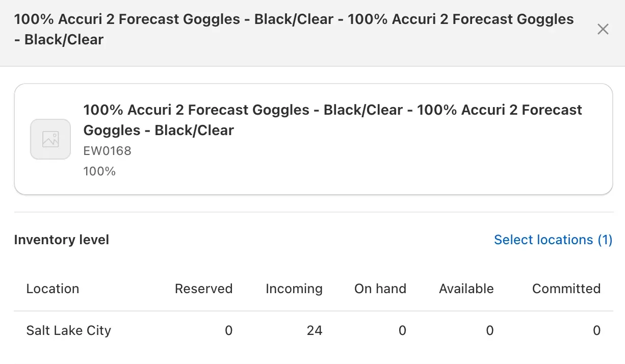Click the On hand column header
Viewport: 625px width, 364px height.
380,289
